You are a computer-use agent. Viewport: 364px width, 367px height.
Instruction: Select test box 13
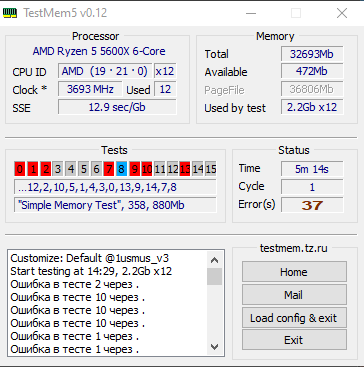coord(185,169)
